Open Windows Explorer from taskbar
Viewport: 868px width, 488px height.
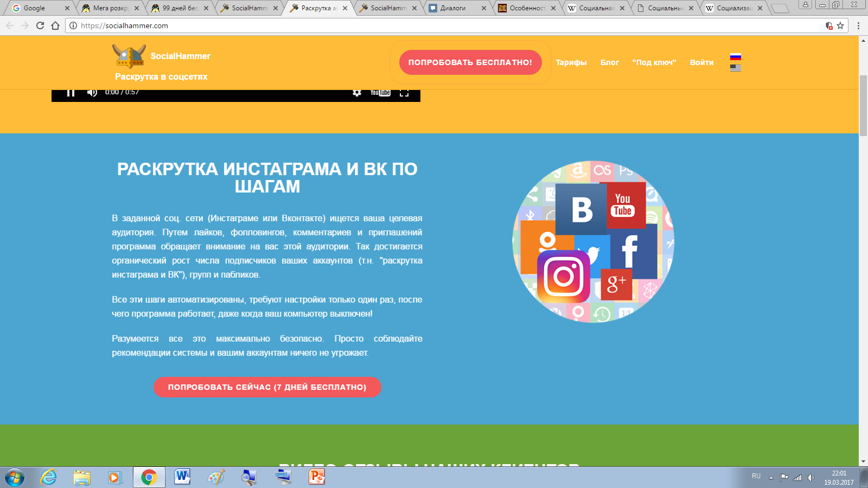[82, 477]
